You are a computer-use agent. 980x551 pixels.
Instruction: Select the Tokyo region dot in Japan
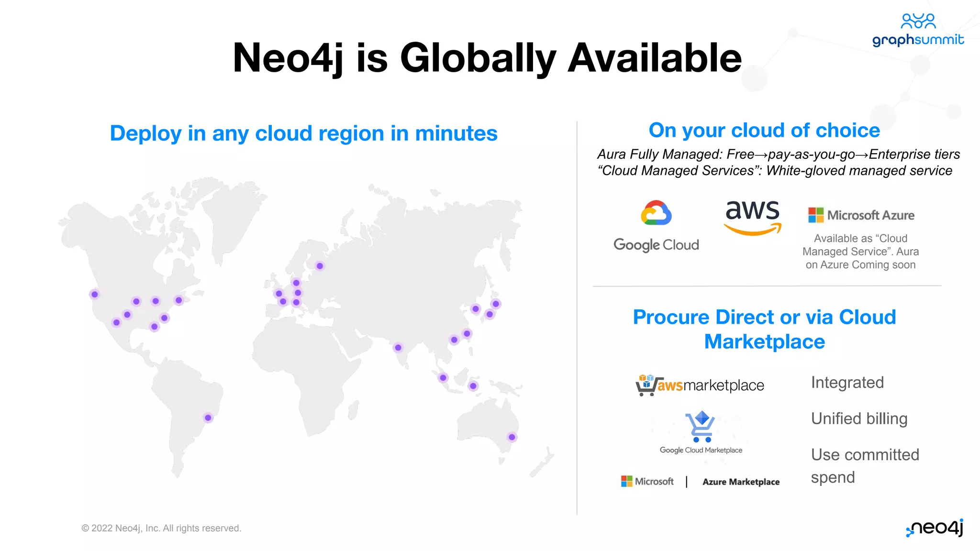496,304
